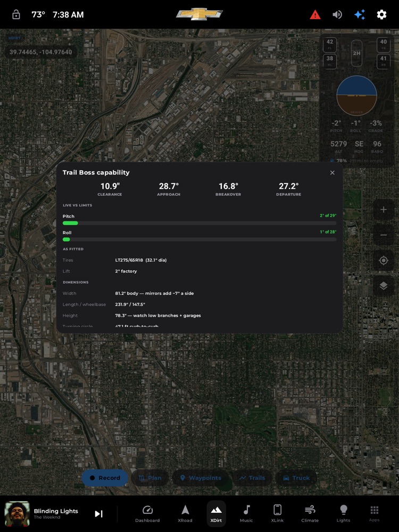Tap front-left tire pressure 42
Image resolution: width=399 pixels, height=532 pixels.
pyautogui.click(x=330, y=44)
